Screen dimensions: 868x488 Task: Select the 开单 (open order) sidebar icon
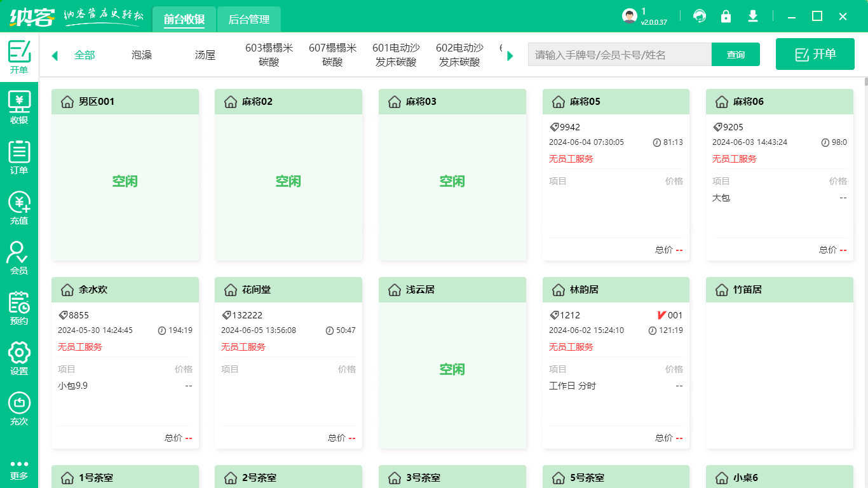19,56
